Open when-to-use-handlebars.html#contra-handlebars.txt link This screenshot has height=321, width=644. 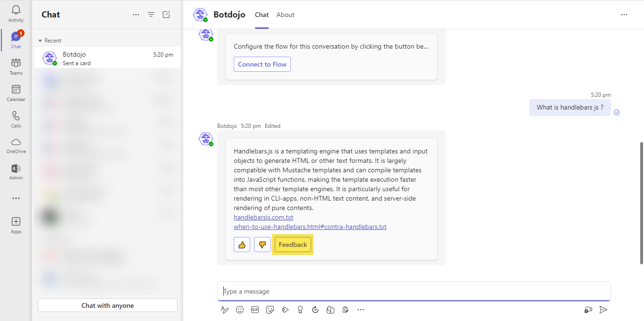click(310, 227)
